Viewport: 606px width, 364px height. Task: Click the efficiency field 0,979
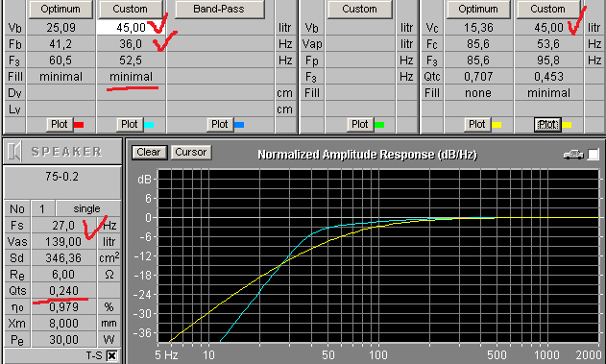pos(63,307)
